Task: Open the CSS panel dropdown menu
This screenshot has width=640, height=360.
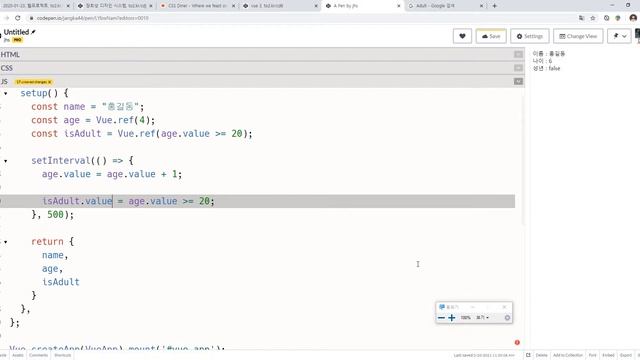Action: (x=518, y=68)
